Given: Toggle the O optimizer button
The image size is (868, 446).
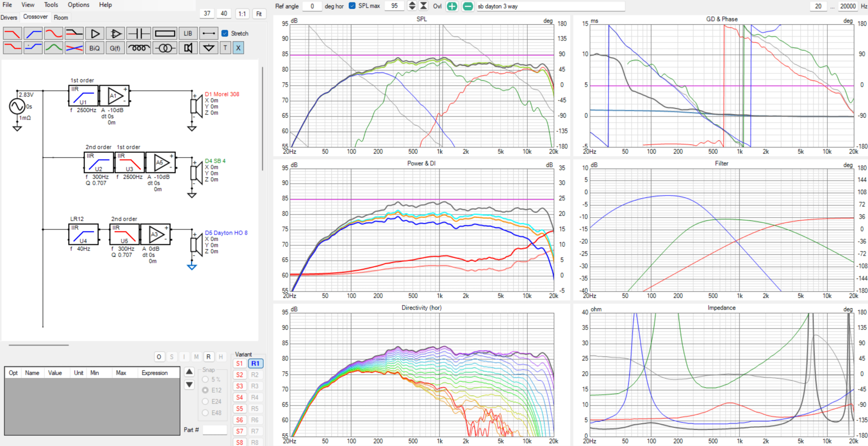Looking at the screenshot, I should tap(159, 357).
